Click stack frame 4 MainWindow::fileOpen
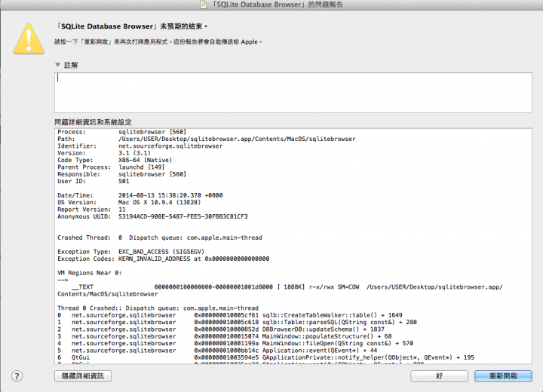Image resolution: width=543 pixels, height=392 pixels. (x=235, y=343)
